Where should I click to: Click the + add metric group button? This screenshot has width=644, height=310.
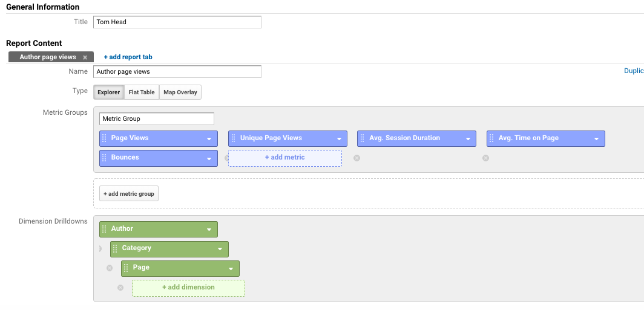click(x=129, y=193)
